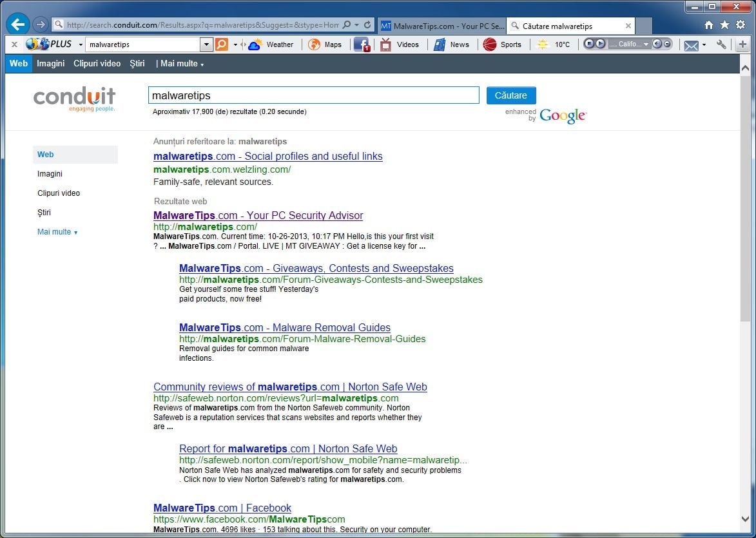Open toolbar options with the wrench icon

coord(721,44)
